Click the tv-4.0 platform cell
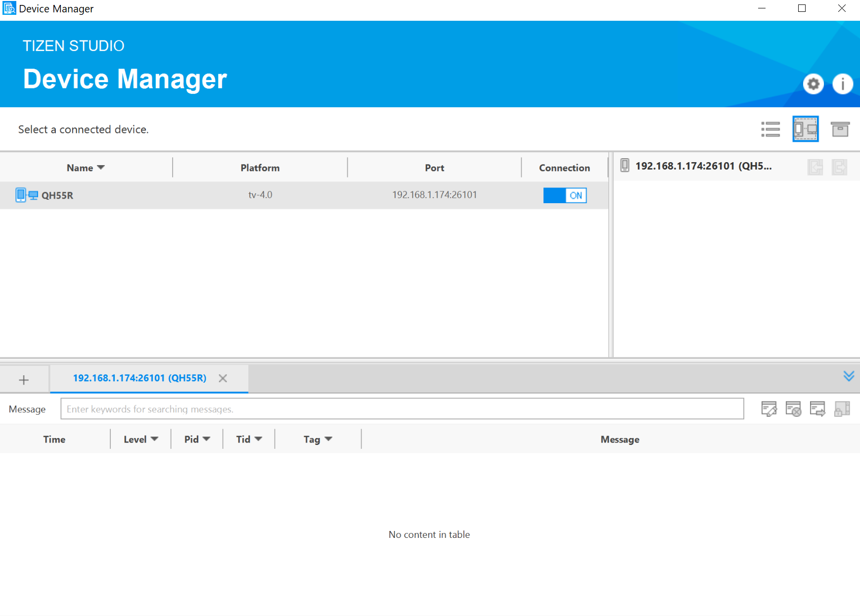The width and height of the screenshot is (860, 616). coord(260,195)
